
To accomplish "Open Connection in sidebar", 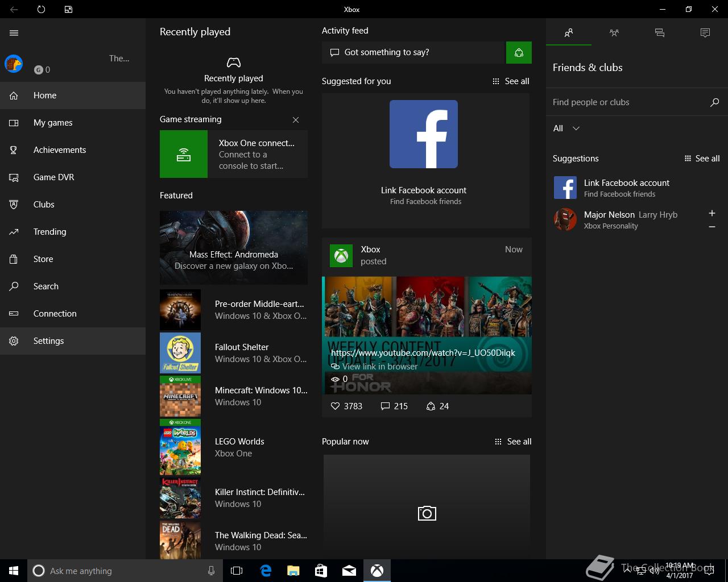I will [73, 314].
